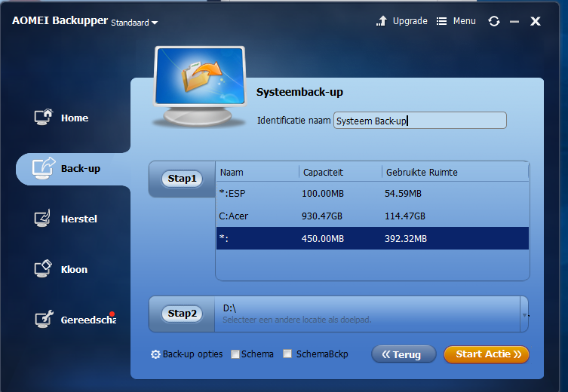Click the Back-up arrow icon
Viewport: 568px width, 392px height.
click(44, 168)
